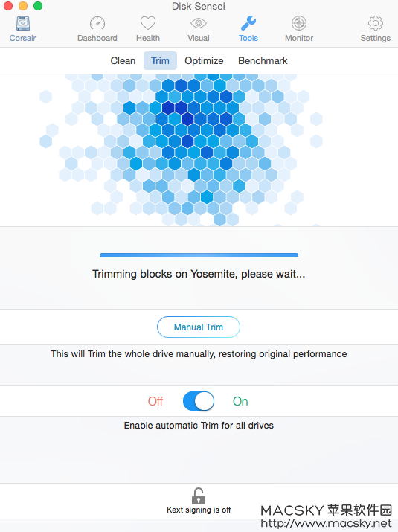The width and height of the screenshot is (398, 532).
Task: Click the Tools wrench icon
Action: [248, 23]
